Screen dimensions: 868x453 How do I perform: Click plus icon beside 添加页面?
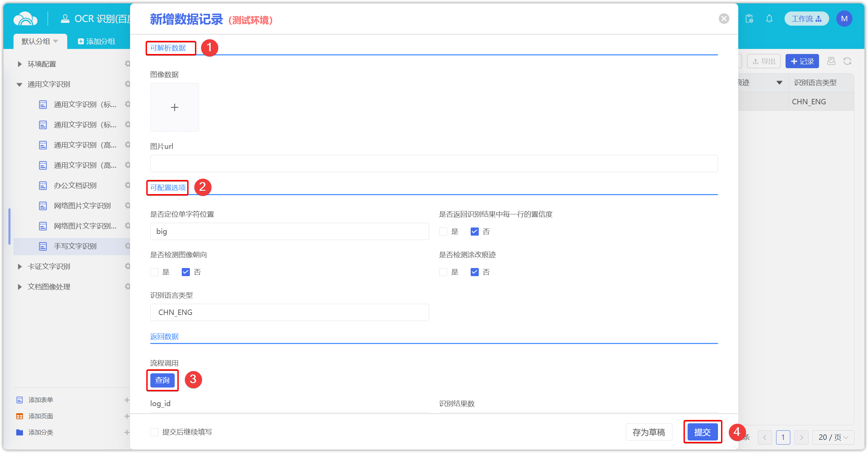pyautogui.click(x=127, y=416)
